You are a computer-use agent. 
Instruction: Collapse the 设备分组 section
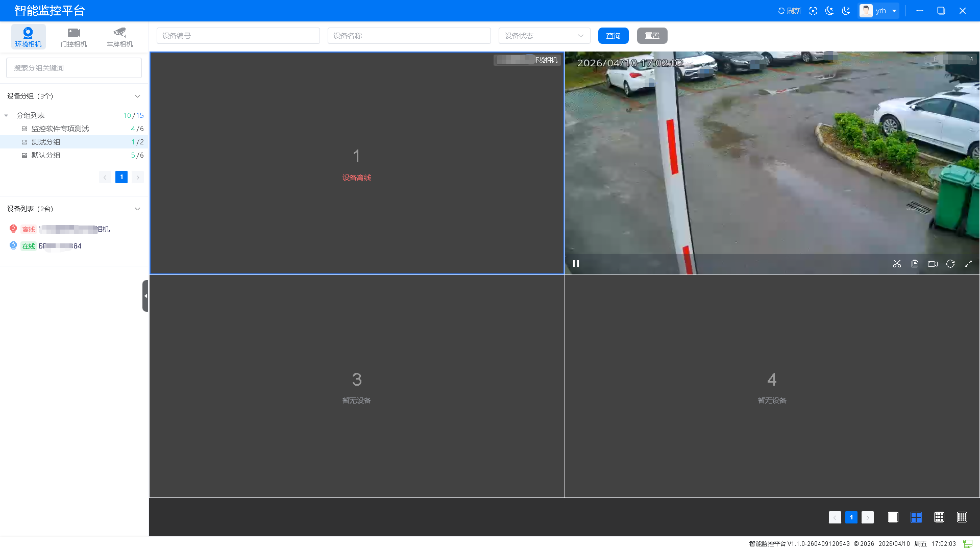coord(137,96)
